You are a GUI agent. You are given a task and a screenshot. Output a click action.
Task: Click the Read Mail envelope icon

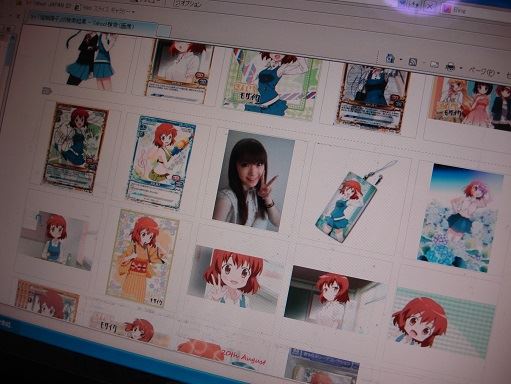pos(434,64)
